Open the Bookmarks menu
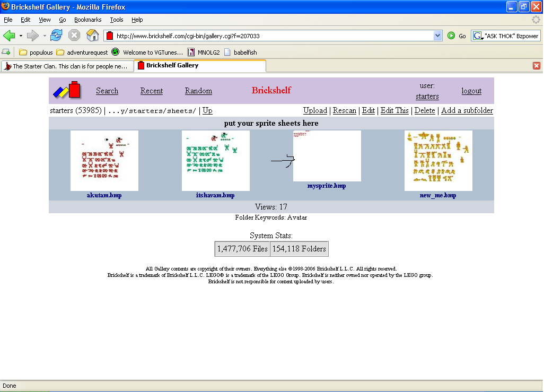Image resolution: width=544 pixels, height=392 pixels. click(x=88, y=20)
